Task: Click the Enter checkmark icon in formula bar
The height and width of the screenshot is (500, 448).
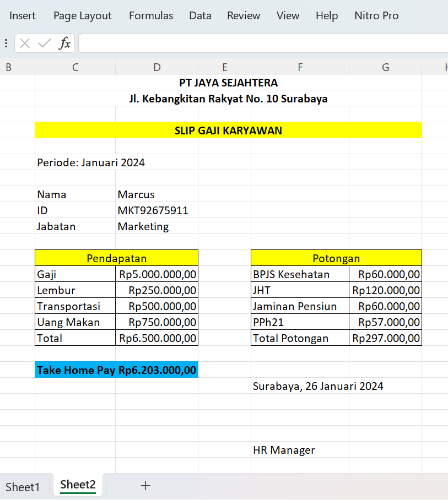Action: coord(44,44)
